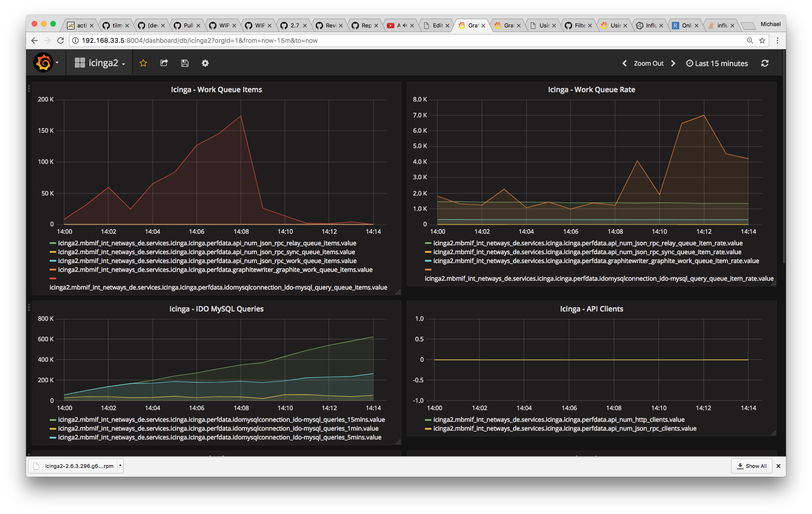
Task: Switch to the 'Revi' GitHub tab
Action: (330, 26)
